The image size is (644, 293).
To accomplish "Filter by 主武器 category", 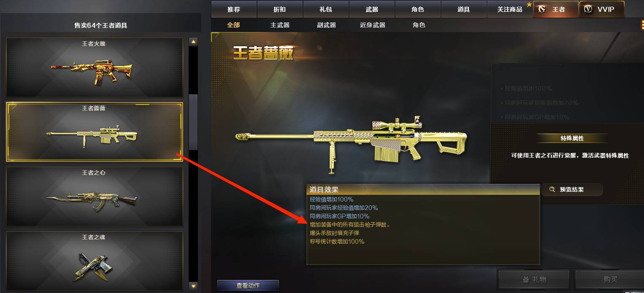I will [280, 25].
